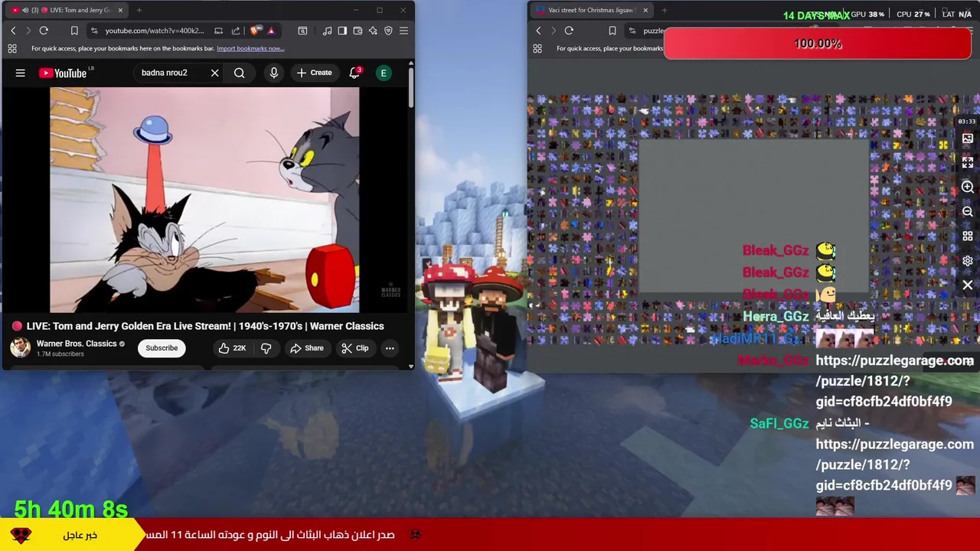Close the puzzle tool sidebar with X
Viewport: 980px width, 551px height.
[968, 285]
